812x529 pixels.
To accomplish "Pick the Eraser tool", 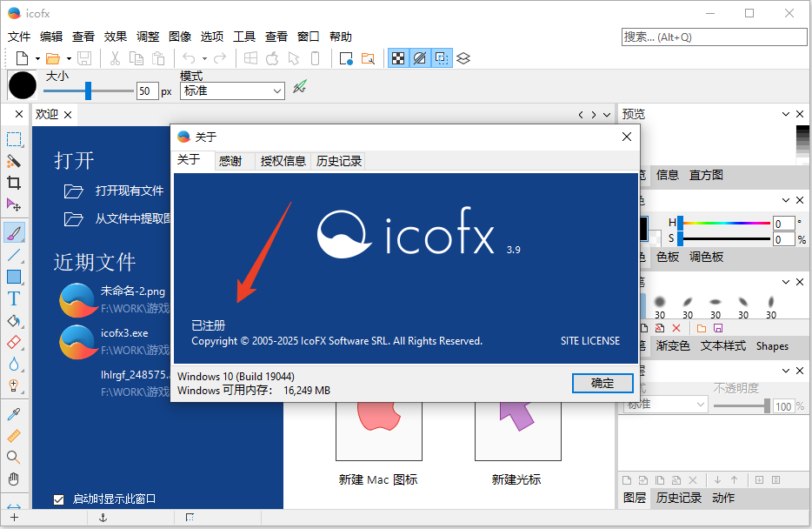I will coord(14,343).
